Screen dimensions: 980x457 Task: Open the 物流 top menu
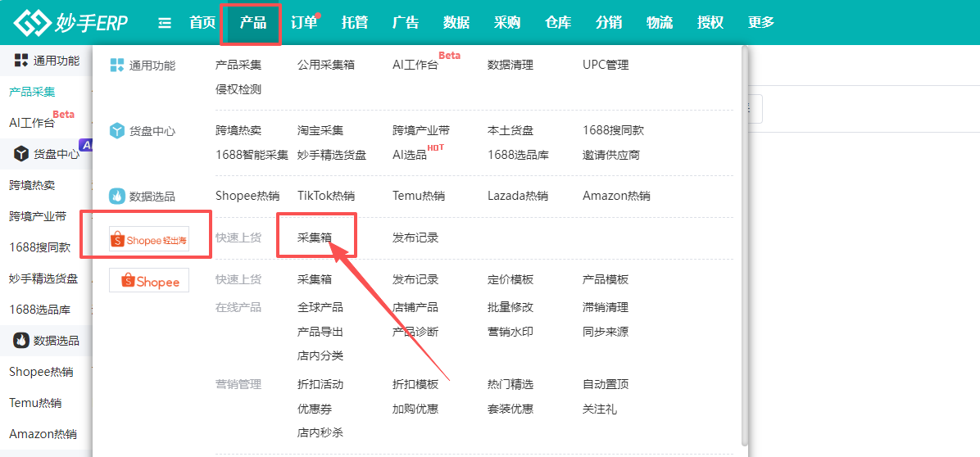coord(660,23)
